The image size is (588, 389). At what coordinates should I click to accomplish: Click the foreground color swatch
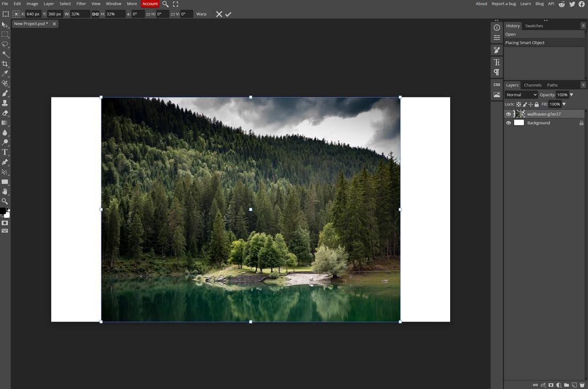[x=4, y=209]
